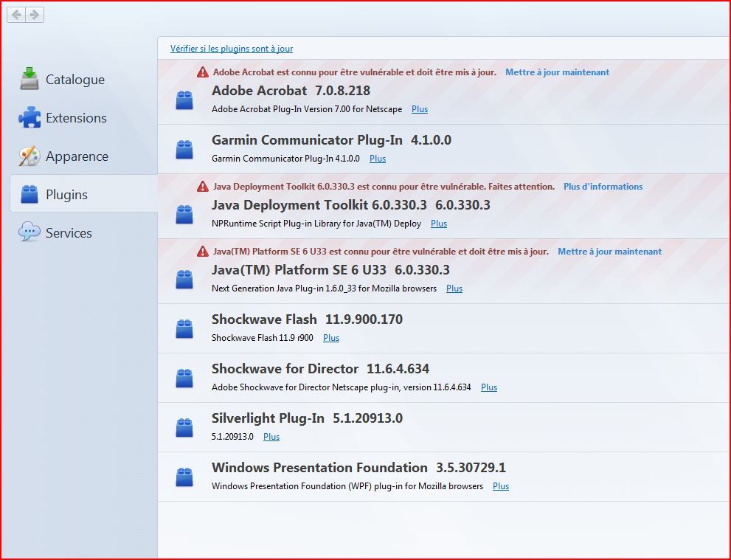Select the Services category
This screenshot has width=731, height=560.
(x=69, y=233)
